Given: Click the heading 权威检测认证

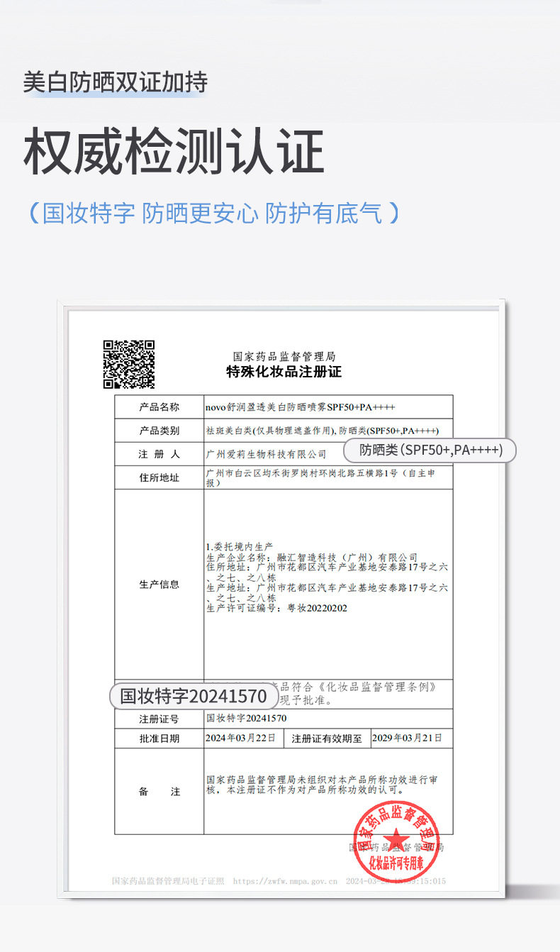Looking at the screenshot, I should [174, 152].
